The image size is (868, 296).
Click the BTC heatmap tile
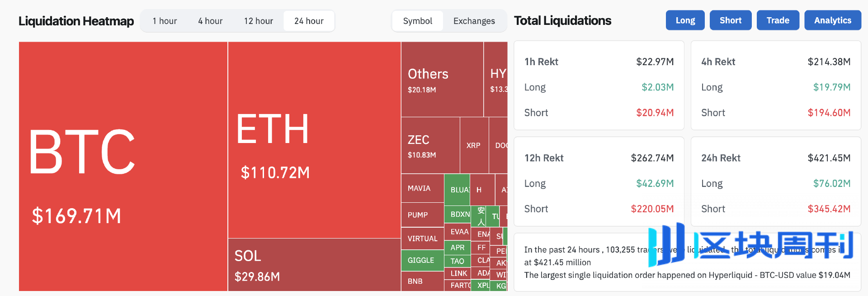123,166
